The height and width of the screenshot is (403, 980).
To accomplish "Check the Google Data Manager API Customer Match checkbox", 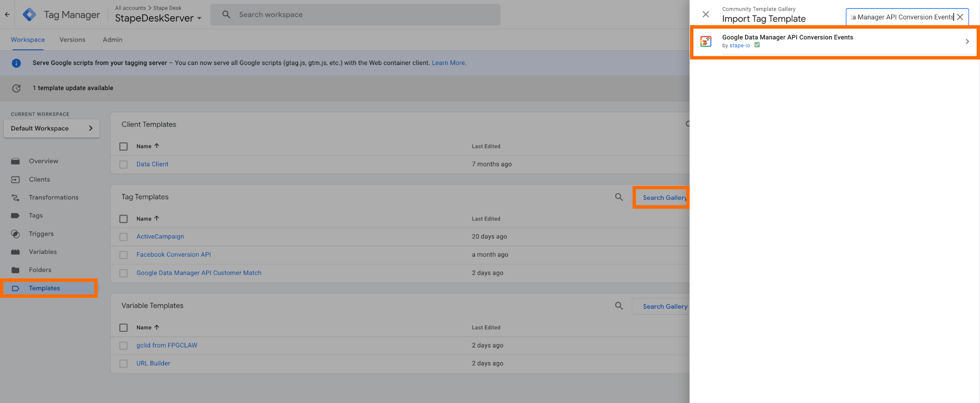I will tap(123, 273).
